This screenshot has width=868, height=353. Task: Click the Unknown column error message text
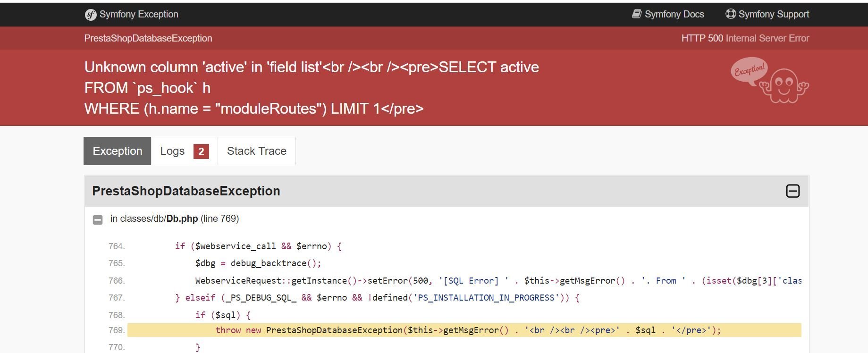(x=312, y=88)
